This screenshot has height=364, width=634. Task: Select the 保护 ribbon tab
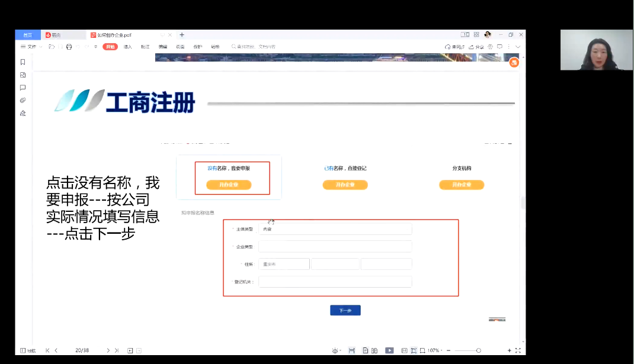[198, 47]
